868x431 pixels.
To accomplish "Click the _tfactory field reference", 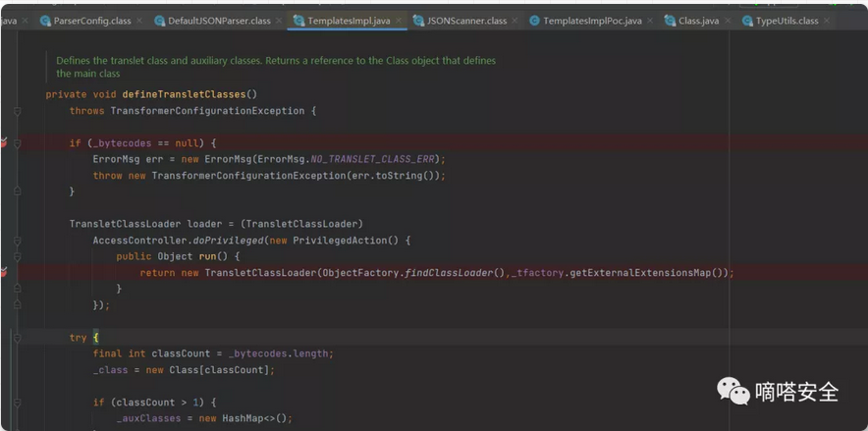I will 537,273.
